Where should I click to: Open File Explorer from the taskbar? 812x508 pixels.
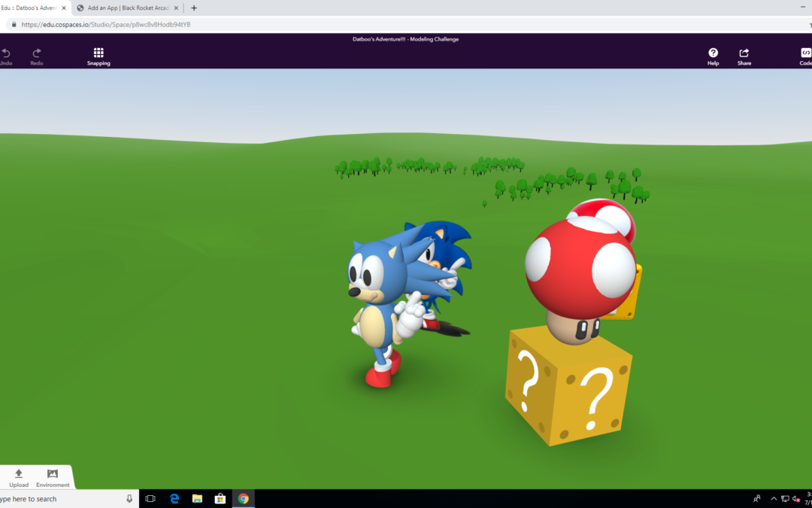pyautogui.click(x=197, y=499)
